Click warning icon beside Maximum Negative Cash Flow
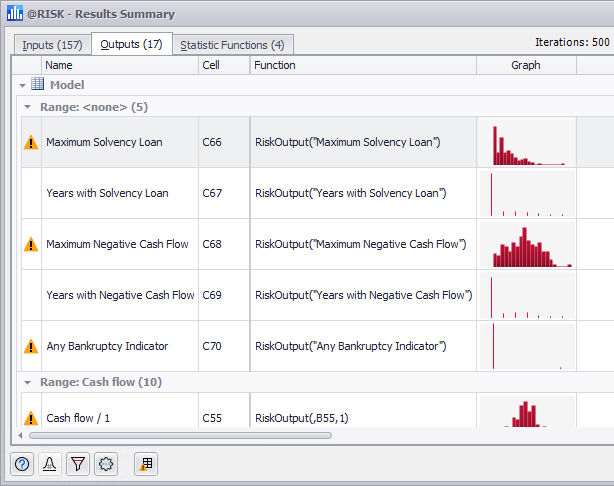614x486 pixels. point(31,244)
